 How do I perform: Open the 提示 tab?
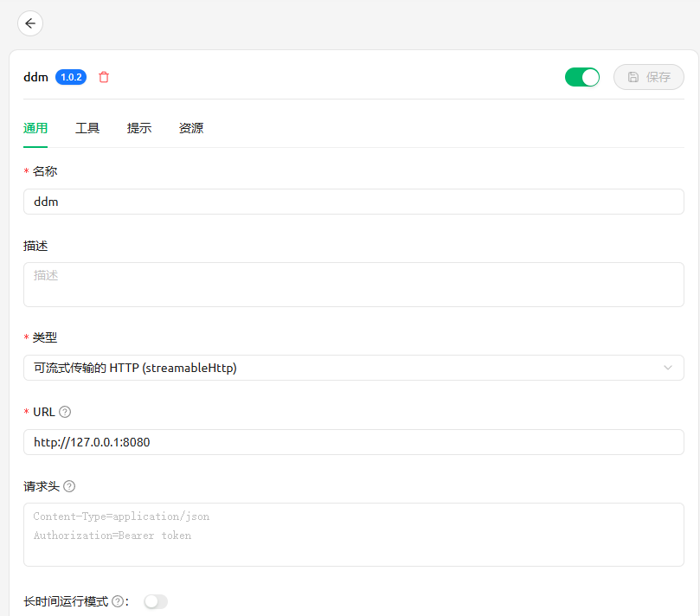pos(138,128)
